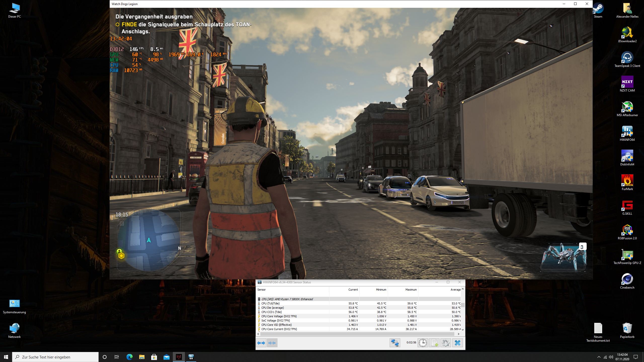Reset sensor values with clock icon
The image size is (644, 362).
click(x=423, y=343)
